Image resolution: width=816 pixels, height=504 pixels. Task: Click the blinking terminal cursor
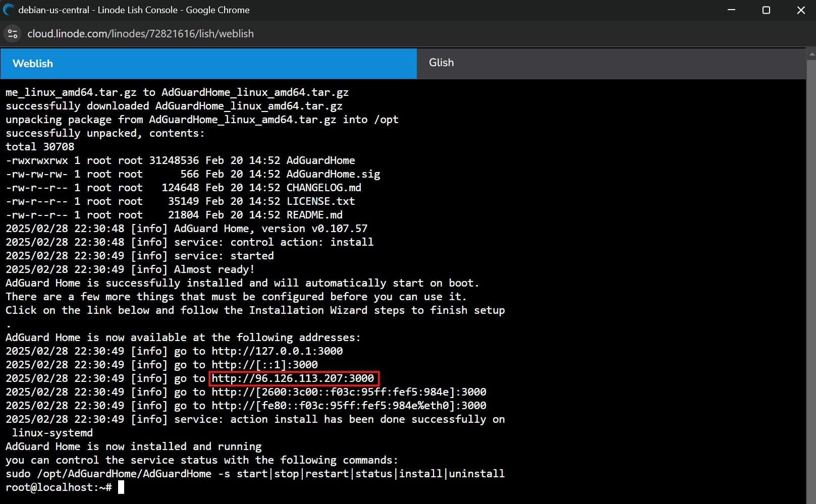(x=121, y=487)
